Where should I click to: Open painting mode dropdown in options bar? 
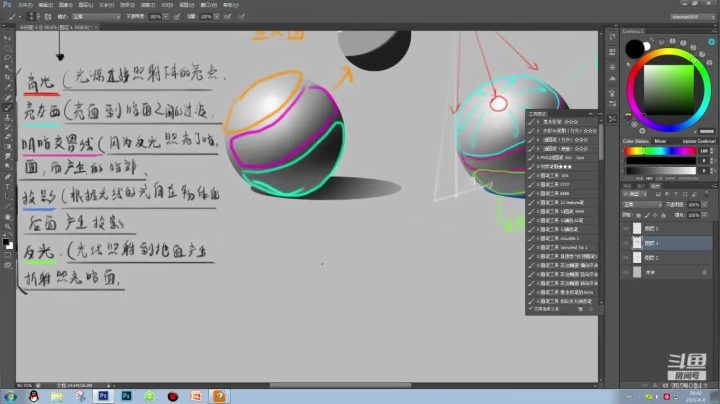pos(96,17)
